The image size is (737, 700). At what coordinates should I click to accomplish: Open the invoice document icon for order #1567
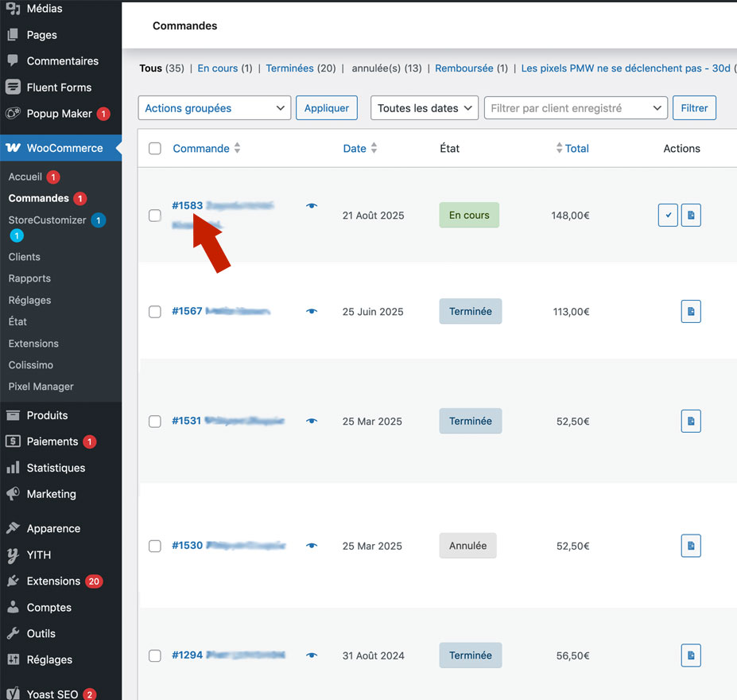coord(691,311)
